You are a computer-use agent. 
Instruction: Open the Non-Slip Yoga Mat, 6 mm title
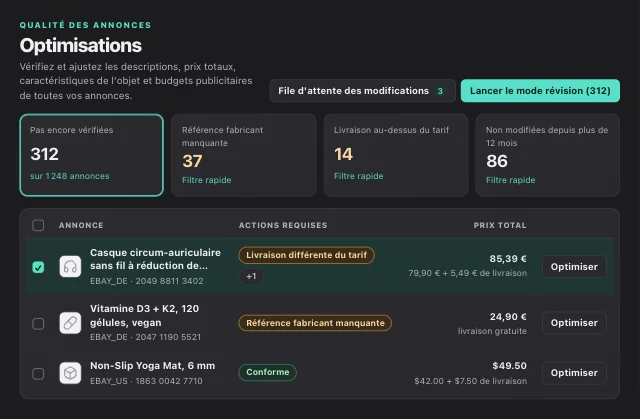point(153,366)
